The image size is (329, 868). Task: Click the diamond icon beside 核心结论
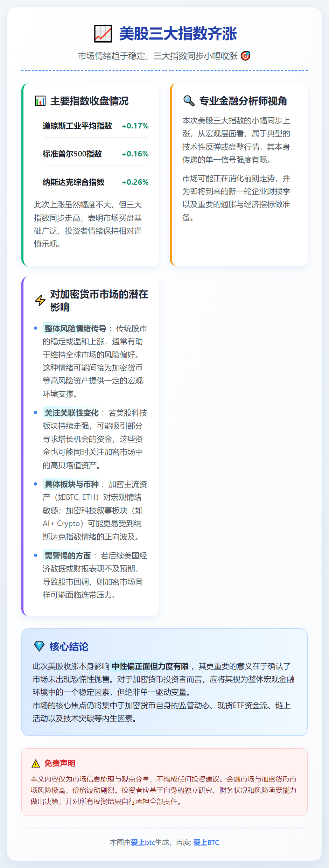[39, 646]
